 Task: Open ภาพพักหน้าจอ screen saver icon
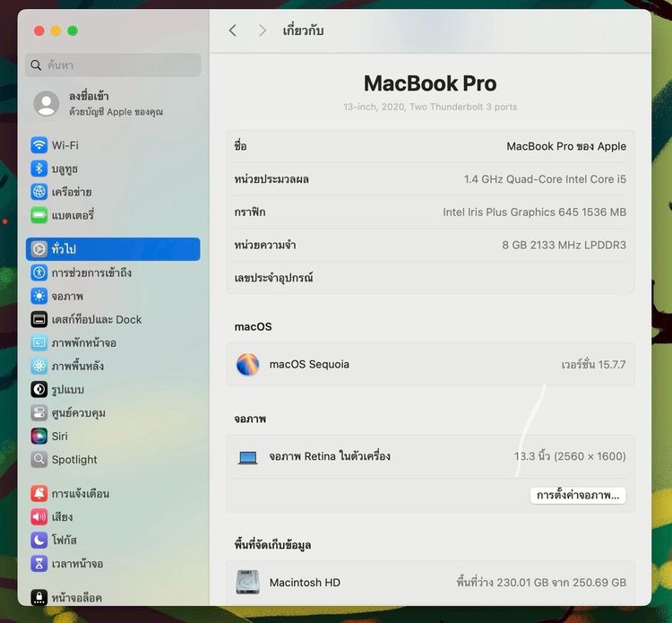(39, 342)
